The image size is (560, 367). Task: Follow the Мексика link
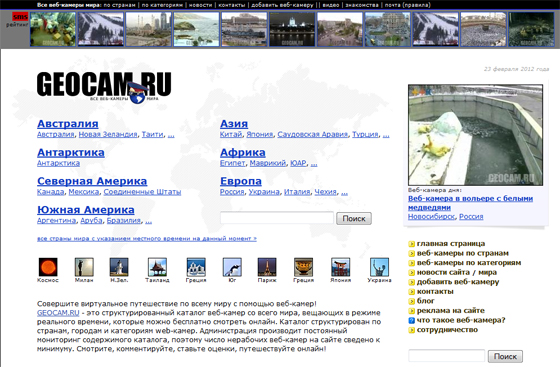[84, 192]
